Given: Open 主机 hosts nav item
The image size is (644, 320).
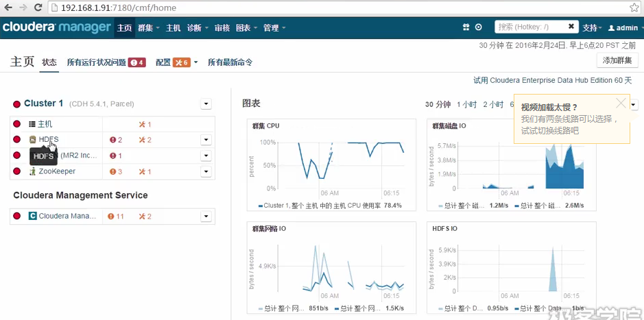Looking at the screenshot, I should tap(173, 28).
